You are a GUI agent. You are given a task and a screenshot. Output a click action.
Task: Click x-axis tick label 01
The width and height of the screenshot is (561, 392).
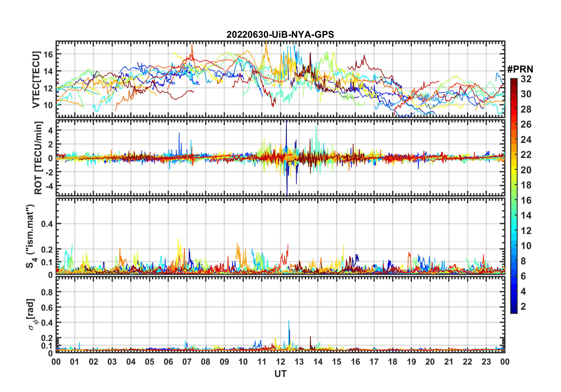(x=75, y=362)
